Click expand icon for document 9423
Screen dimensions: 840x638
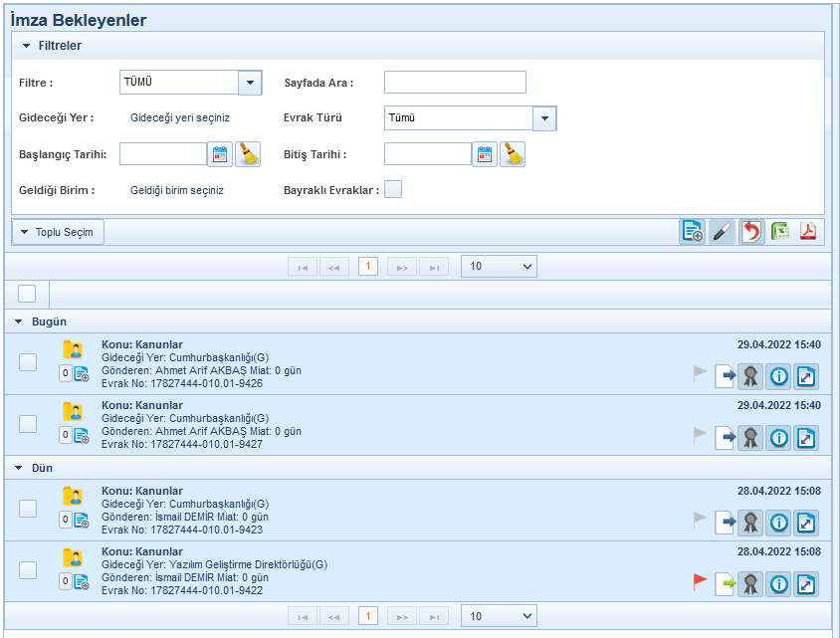pyautogui.click(x=806, y=523)
